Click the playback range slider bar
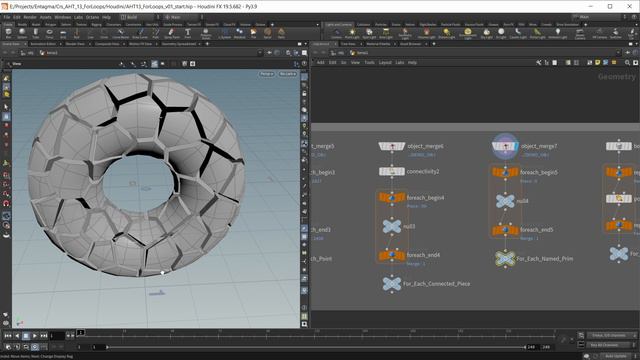This screenshot has height=360, width=640. pyautogui.click(x=316, y=347)
